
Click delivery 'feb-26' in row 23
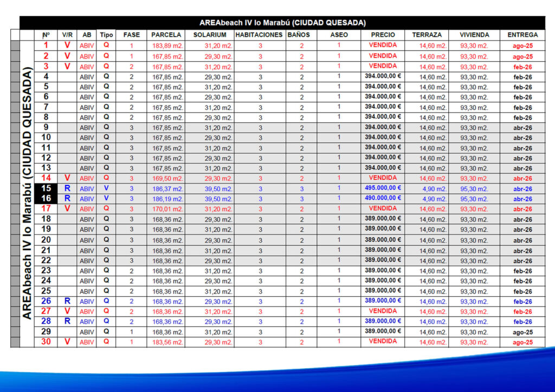[523, 271]
